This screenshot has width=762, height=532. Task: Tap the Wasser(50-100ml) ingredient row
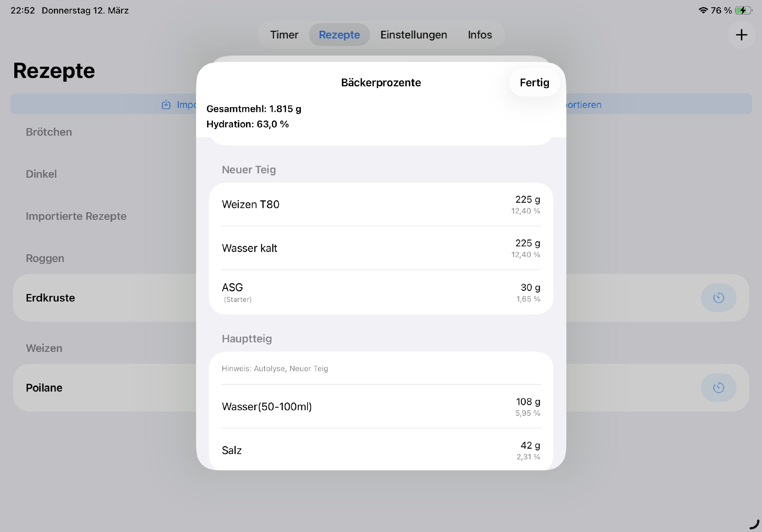381,407
